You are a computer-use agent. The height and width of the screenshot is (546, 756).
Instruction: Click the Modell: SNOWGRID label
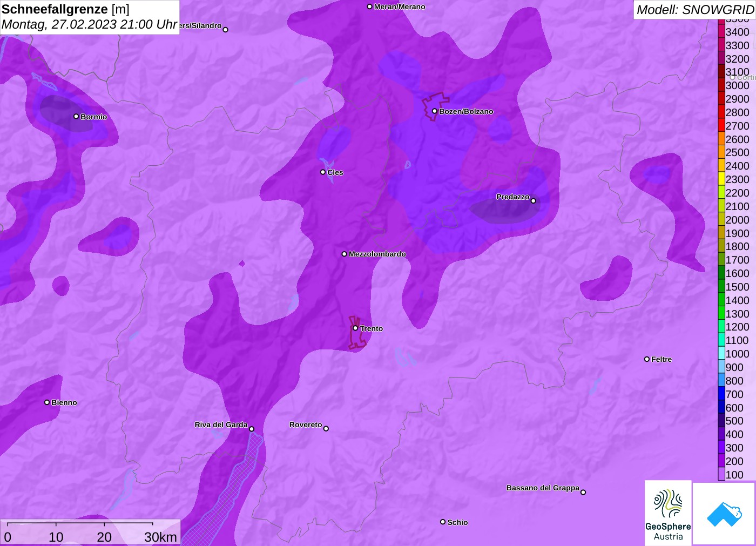pyautogui.click(x=695, y=9)
